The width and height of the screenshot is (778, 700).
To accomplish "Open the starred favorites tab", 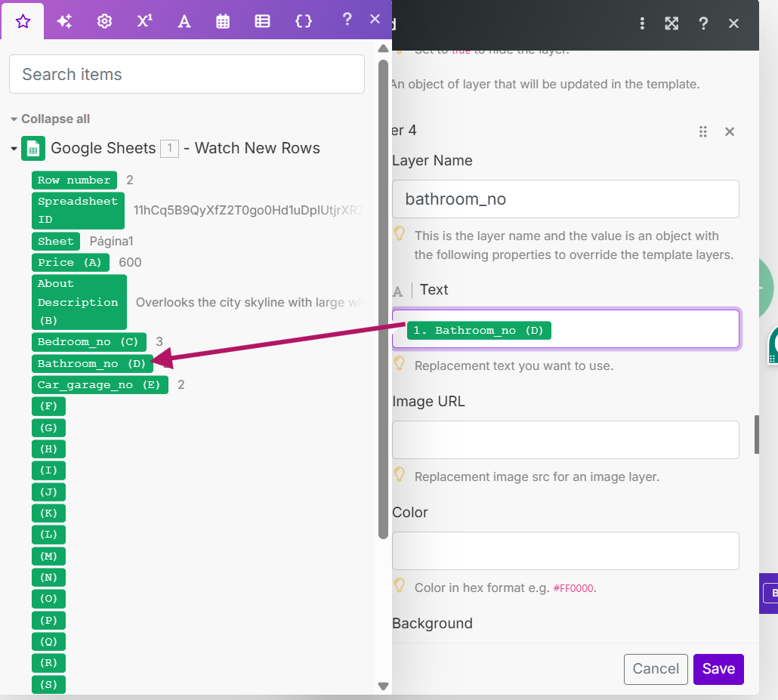I will pos(23,21).
